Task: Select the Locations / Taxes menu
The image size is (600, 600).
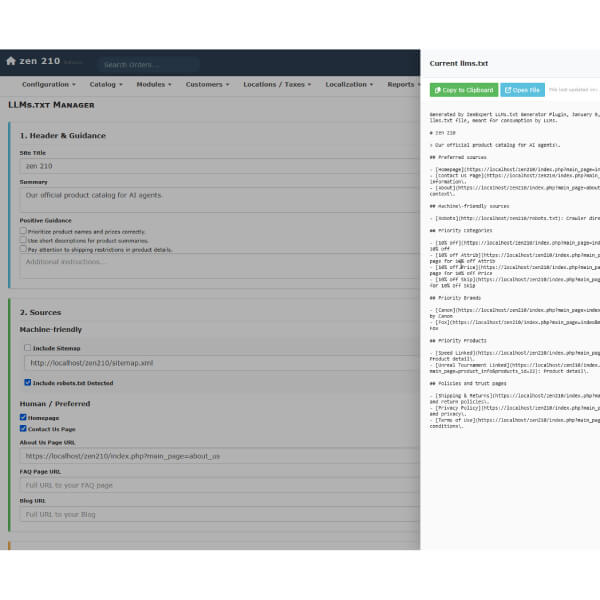Action: point(276,84)
